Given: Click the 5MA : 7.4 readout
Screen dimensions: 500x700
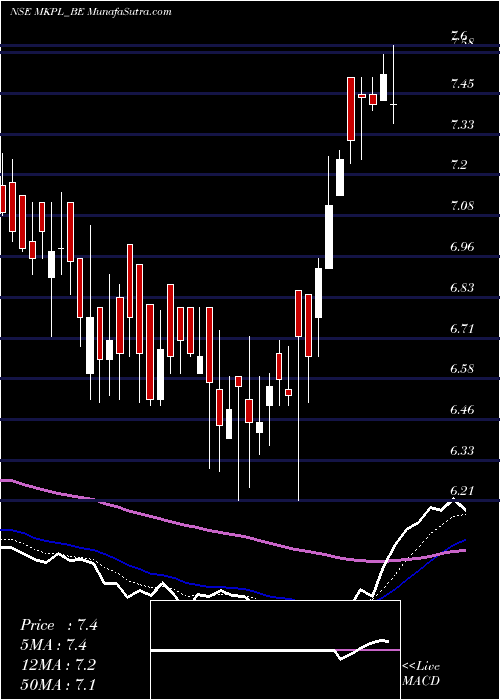Looking at the screenshot, I should pos(53,645).
